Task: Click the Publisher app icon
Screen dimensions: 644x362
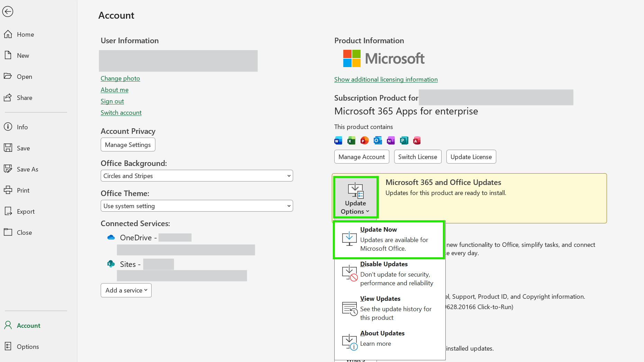Action: tap(404, 140)
